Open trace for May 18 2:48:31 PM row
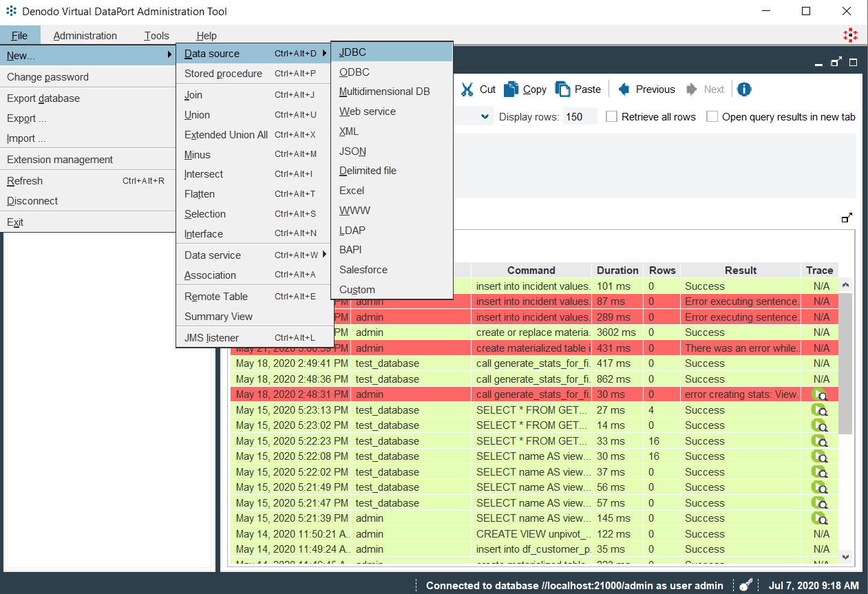Image resolution: width=868 pixels, height=594 pixels. (x=819, y=394)
